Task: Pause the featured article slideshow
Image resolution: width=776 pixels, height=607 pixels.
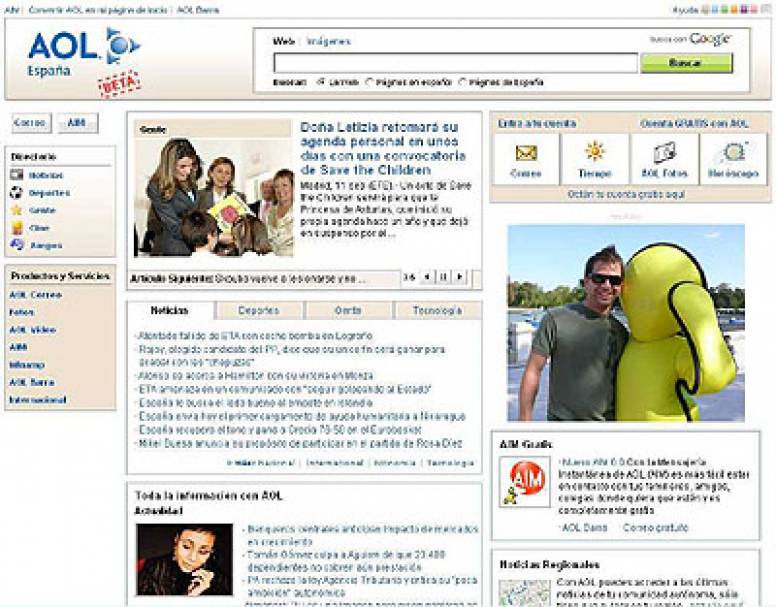Action: point(443,276)
